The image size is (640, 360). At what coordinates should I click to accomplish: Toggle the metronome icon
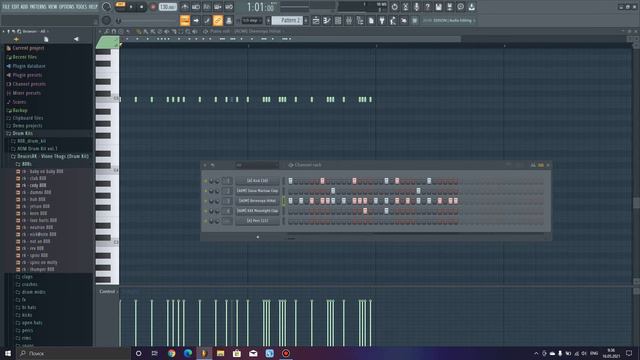pos(185,7)
